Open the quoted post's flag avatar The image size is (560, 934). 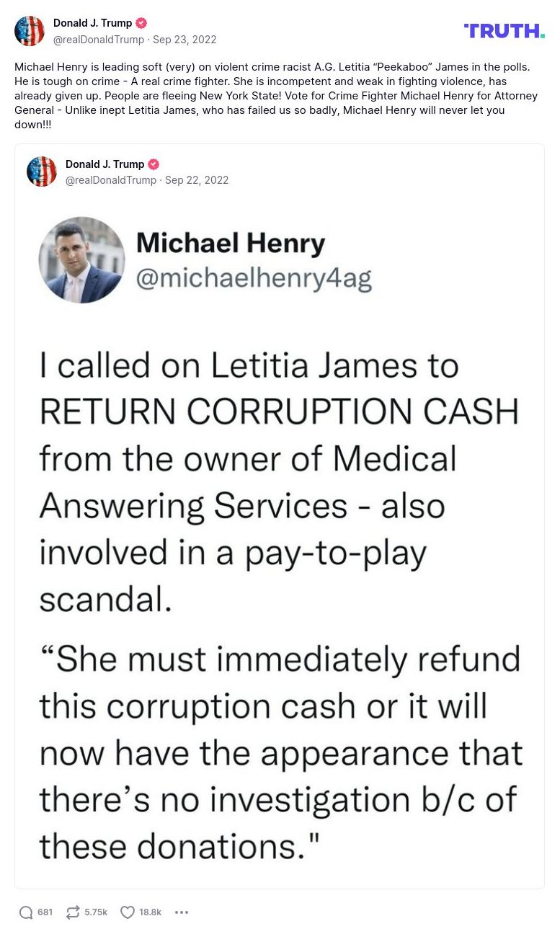(42, 172)
